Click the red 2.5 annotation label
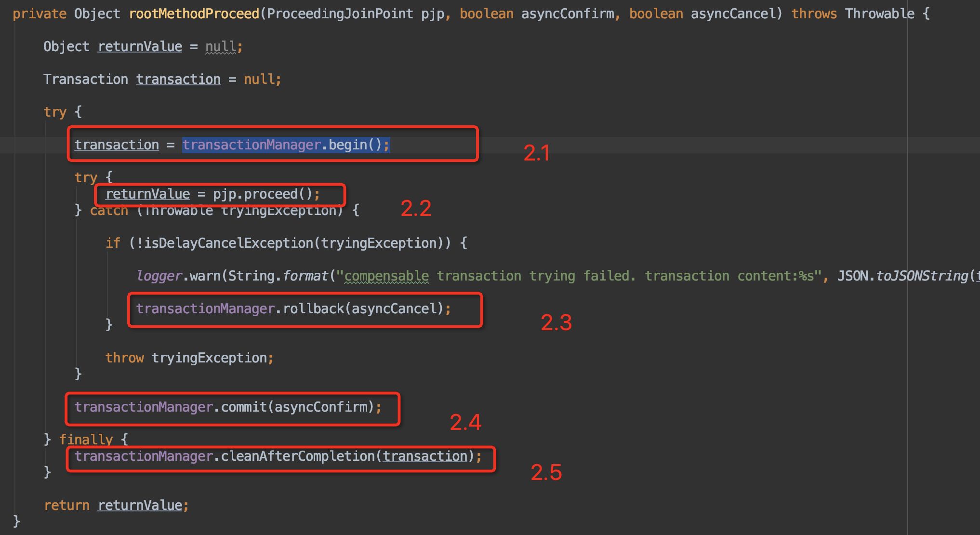This screenshot has height=535, width=980. click(x=546, y=472)
